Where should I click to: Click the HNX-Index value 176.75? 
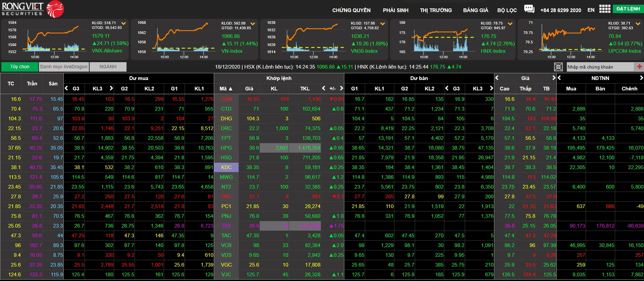coord(489,36)
